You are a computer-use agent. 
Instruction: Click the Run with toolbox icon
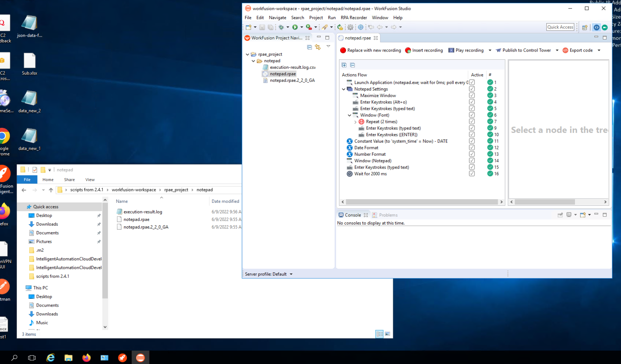click(309, 27)
